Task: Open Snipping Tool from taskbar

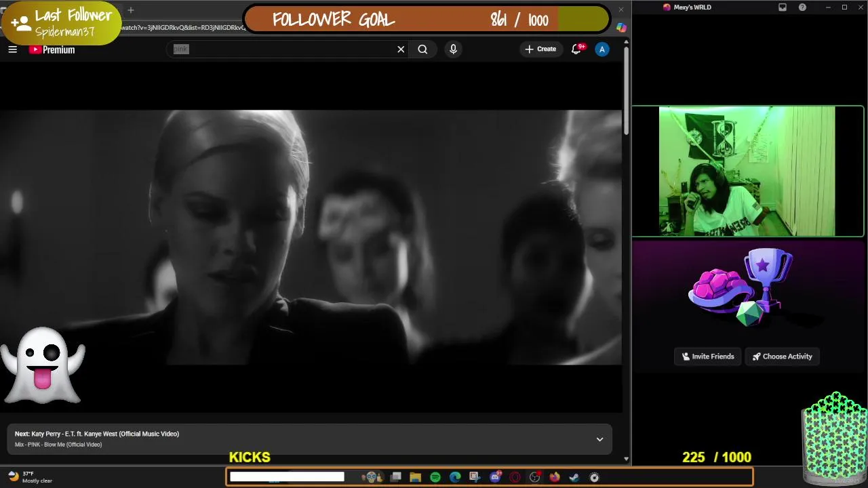Action: pos(475,477)
